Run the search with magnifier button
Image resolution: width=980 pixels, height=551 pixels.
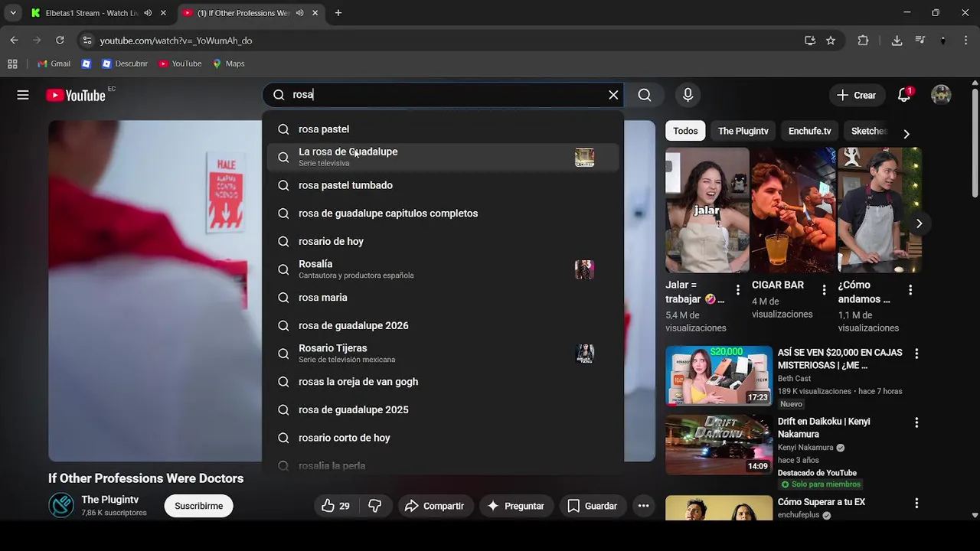click(x=645, y=95)
